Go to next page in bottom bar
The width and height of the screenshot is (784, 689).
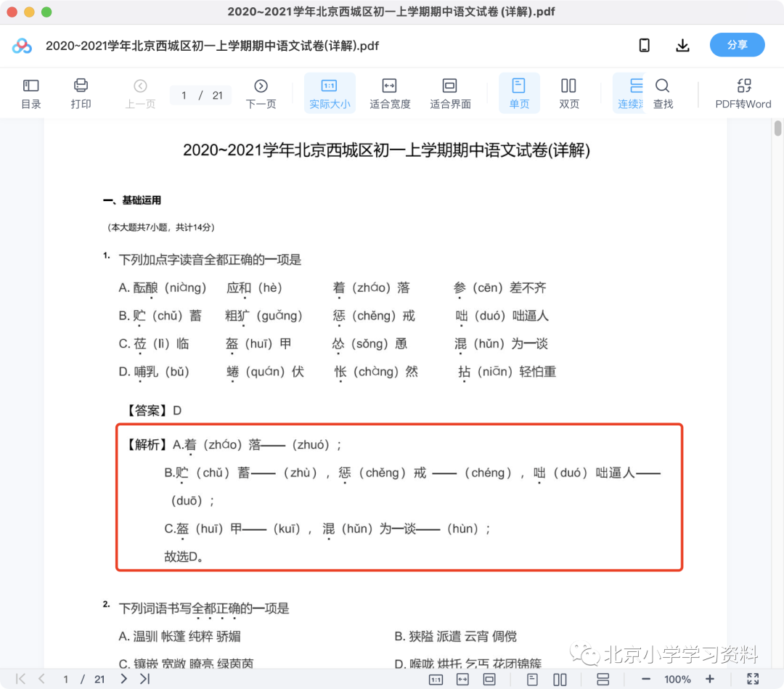pos(123,679)
